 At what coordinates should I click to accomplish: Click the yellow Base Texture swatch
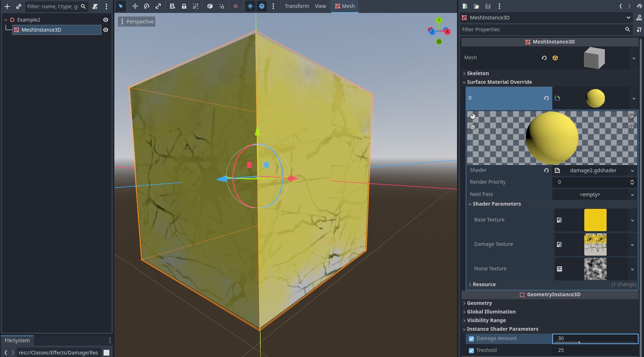point(595,220)
